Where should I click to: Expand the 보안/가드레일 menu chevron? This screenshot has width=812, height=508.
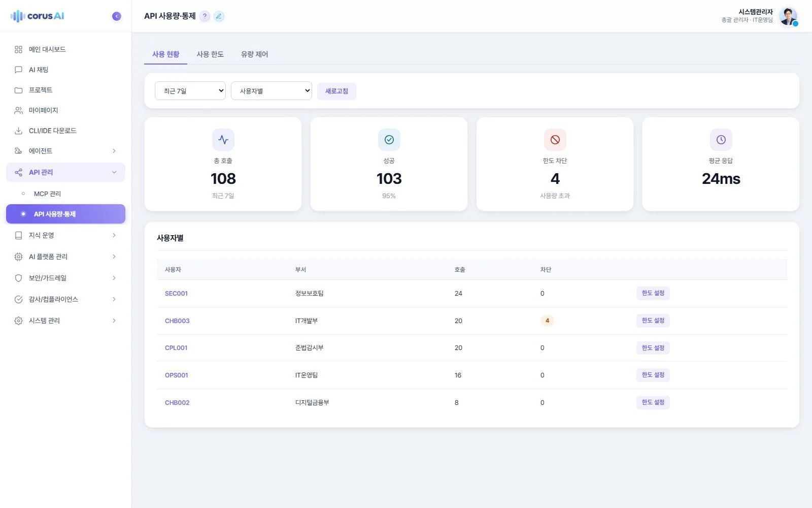pyautogui.click(x=114, y=278)
